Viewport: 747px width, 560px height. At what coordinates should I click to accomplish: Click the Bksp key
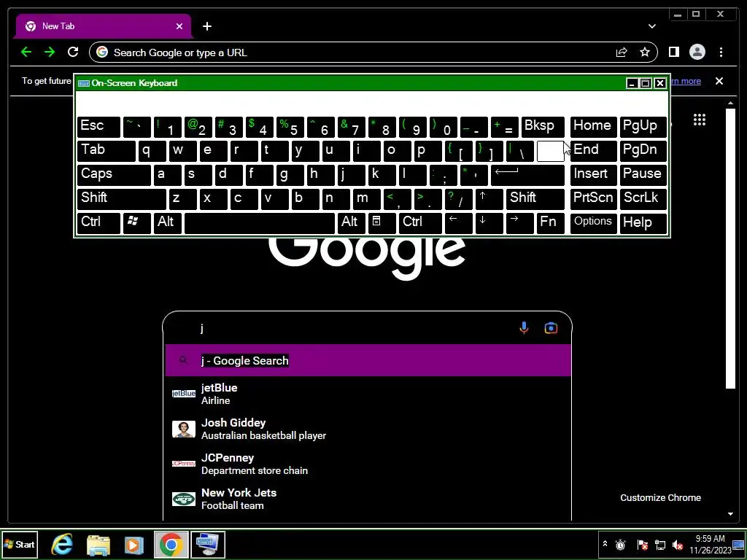coord(543,127)
